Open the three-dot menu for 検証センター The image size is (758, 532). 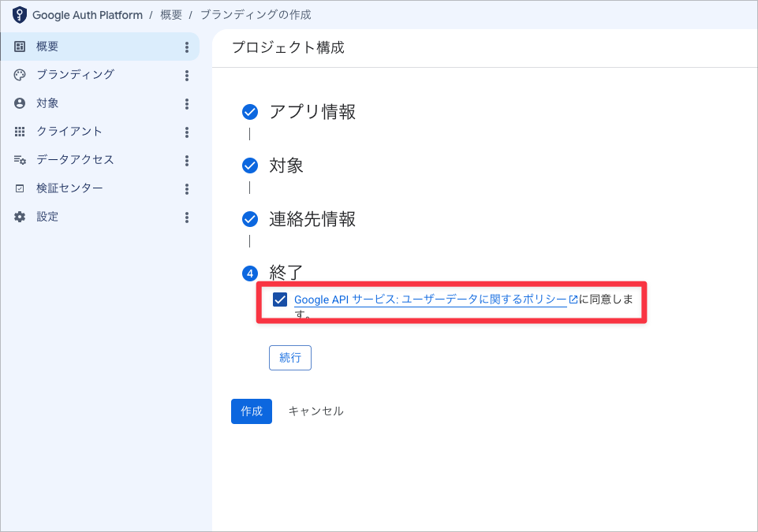click(187, 189)
